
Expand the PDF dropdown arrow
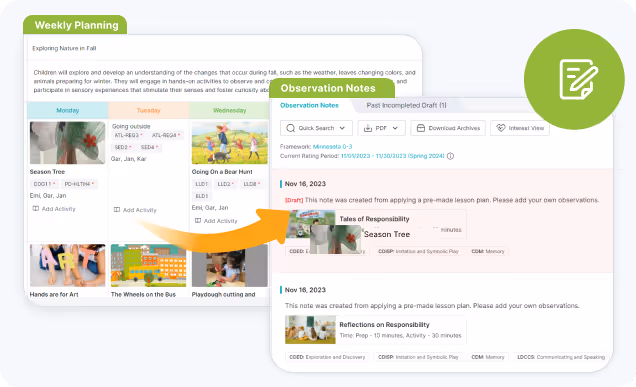[395, 128]
